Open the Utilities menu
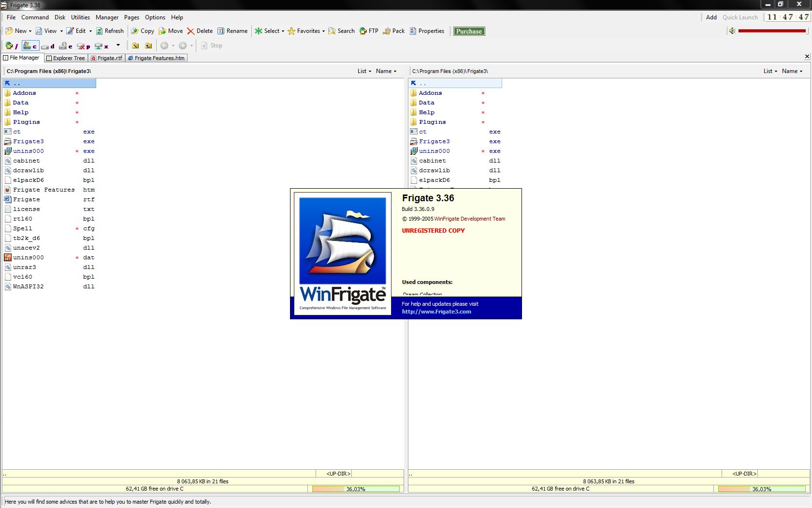The image size is (812, 508). [x=80, y=17]
